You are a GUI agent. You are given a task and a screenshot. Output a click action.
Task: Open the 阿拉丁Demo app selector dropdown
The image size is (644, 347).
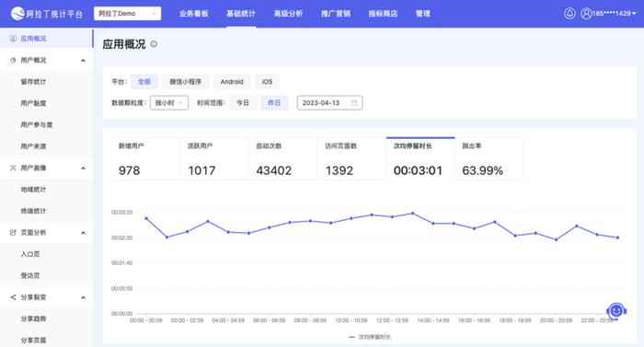[127, 14]
